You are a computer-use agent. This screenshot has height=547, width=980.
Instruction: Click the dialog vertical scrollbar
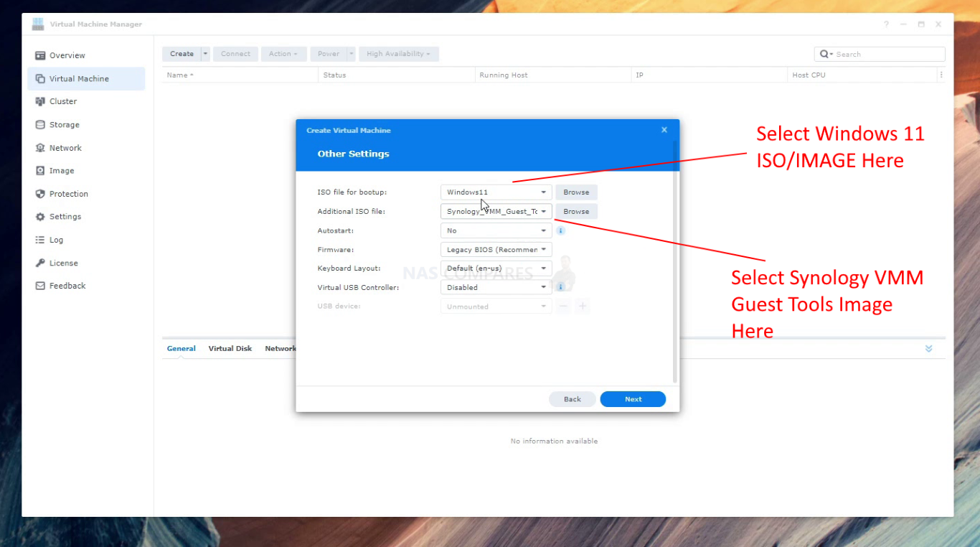click(674, 262)
